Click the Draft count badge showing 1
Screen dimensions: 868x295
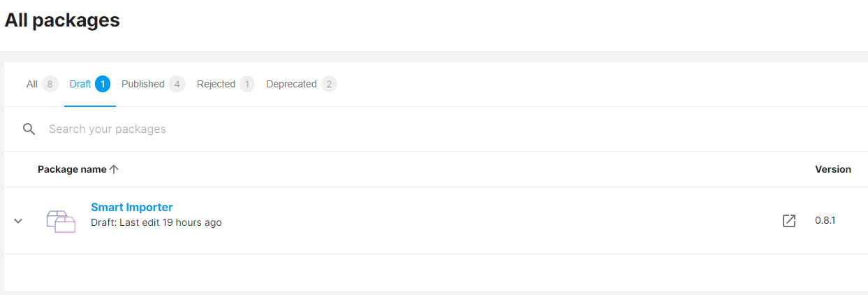tap(103, 84)
